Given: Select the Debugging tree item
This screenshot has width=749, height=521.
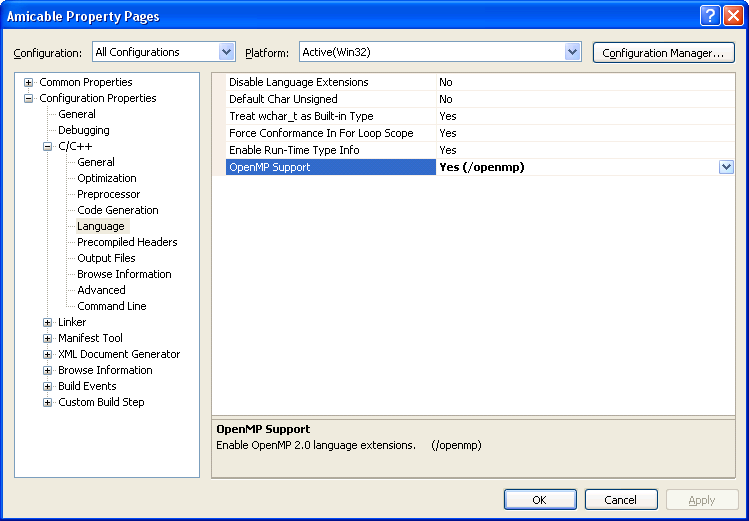Looking at the screenshot, I should tap(83, 130).
